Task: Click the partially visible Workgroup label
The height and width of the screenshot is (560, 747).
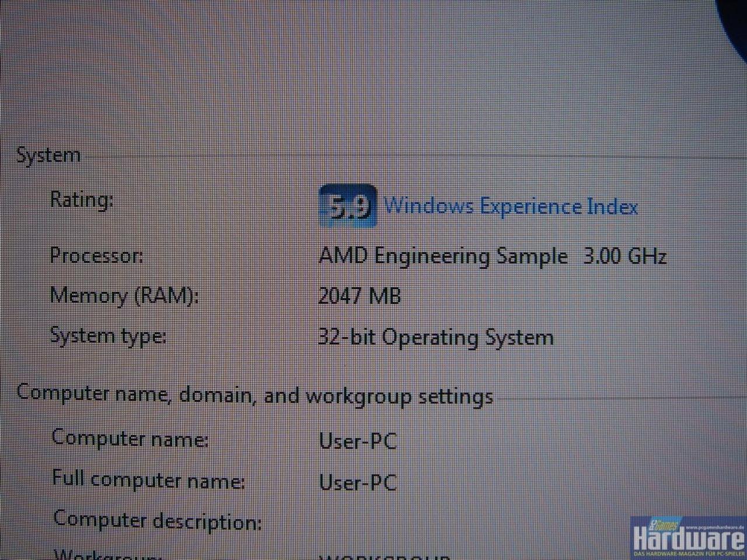Action: point(107,554)
